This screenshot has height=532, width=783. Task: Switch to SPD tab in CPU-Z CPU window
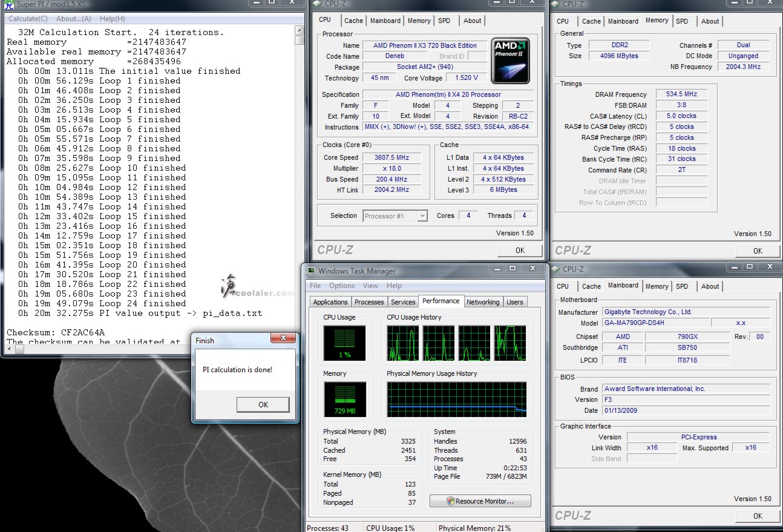(x=444, y=21)
